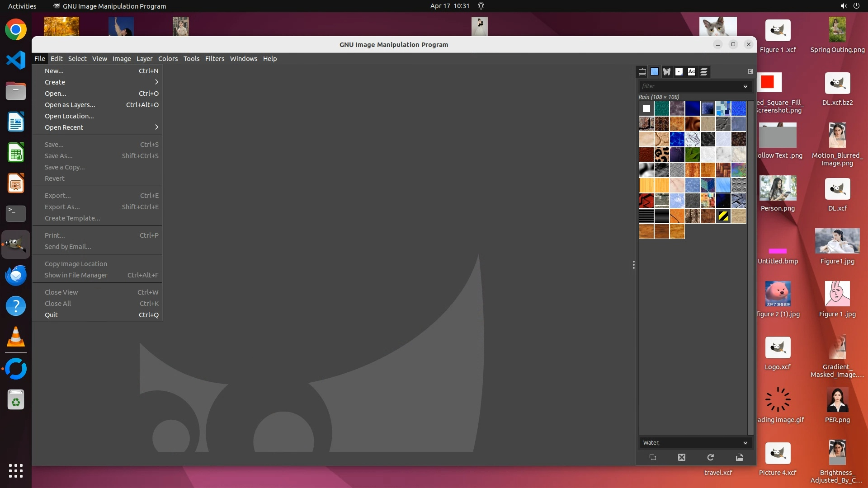Click Open pattern as image icon
This screenshot has height=488, width=868.
point(740,457)
